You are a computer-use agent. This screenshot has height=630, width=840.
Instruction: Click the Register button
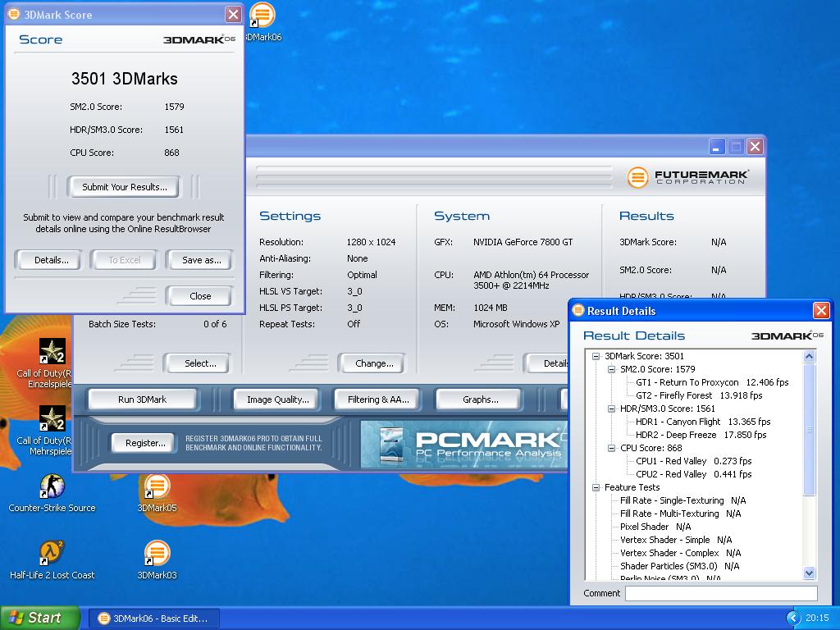144,443
